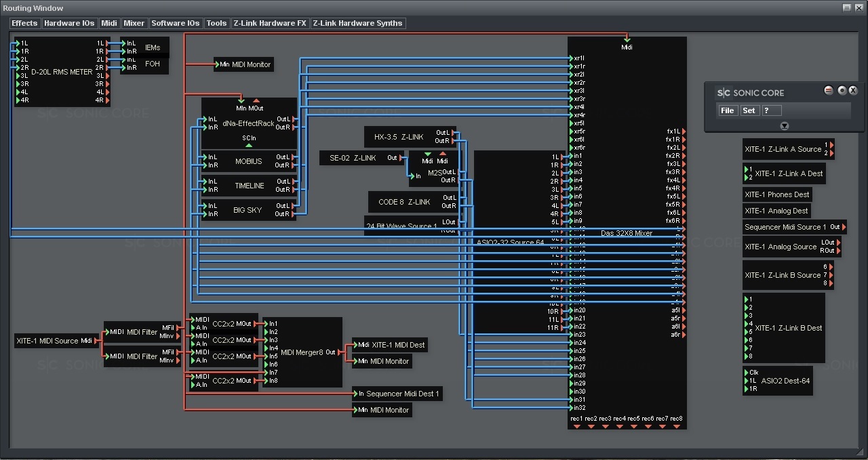This screenshot has height=460, width=868.
Task: Select the XITE-1 Phones Dest module
Action: tap(776, 194)
